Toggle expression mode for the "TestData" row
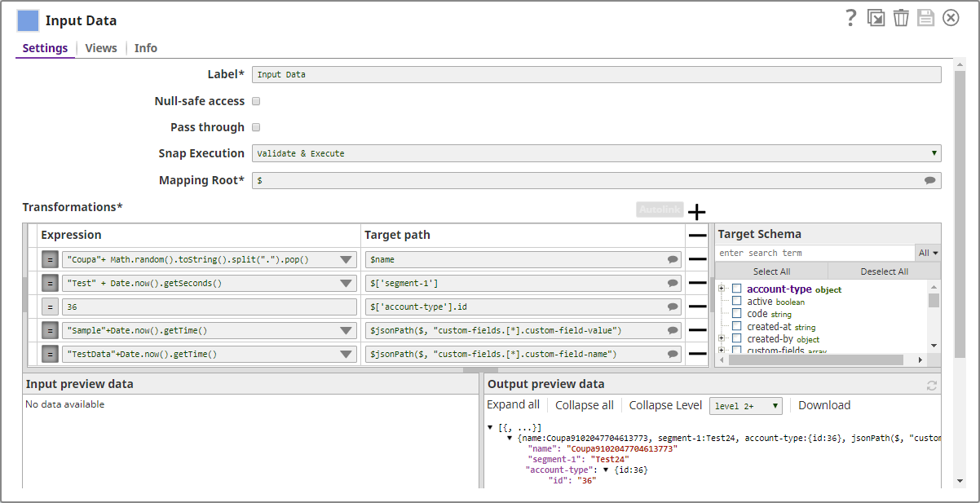 pos(50,354)
